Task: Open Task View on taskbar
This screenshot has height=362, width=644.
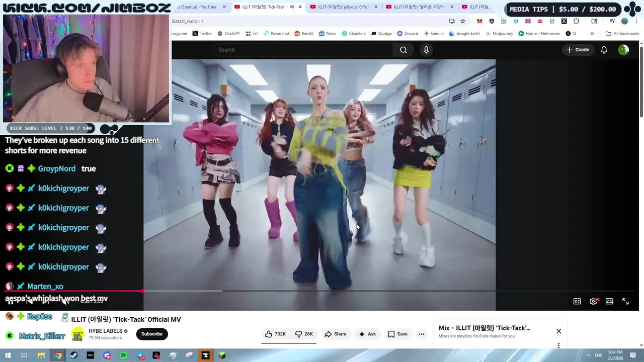Action: pyautogui.click(x=24, y=355)
